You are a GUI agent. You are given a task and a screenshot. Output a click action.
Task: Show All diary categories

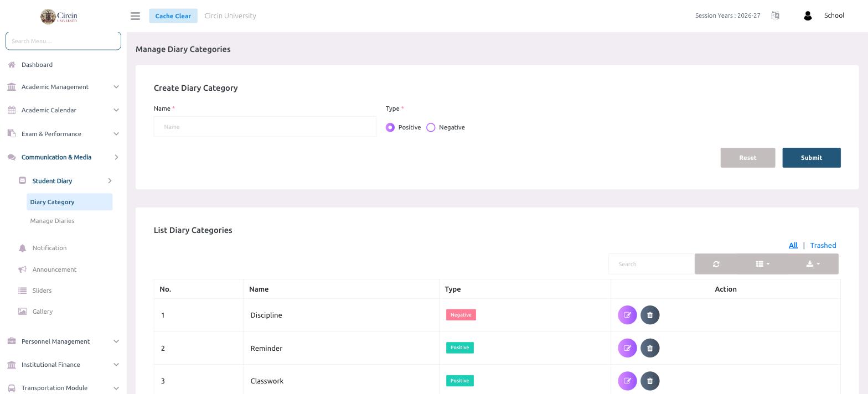[793, 245]
